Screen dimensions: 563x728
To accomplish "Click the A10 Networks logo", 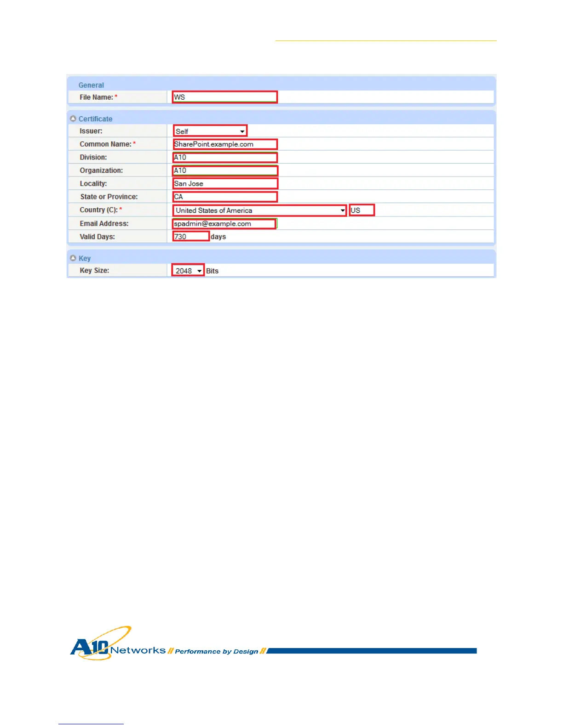I will [x=118, y=643].
